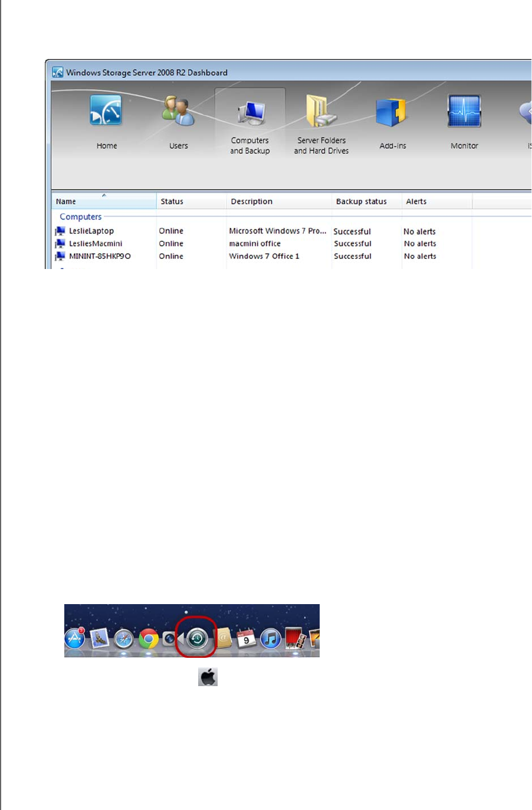This screenshot has width=532, height=810.
Task: Open Photo Booth from the dock
Action: pyautogui.click(x=295, y=638)
